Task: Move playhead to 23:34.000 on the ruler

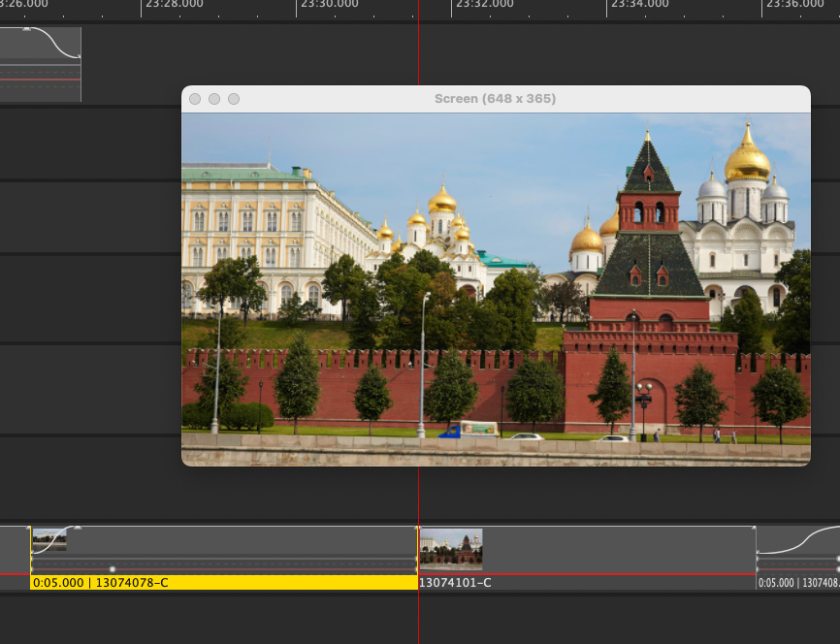Action: [640, 5]
